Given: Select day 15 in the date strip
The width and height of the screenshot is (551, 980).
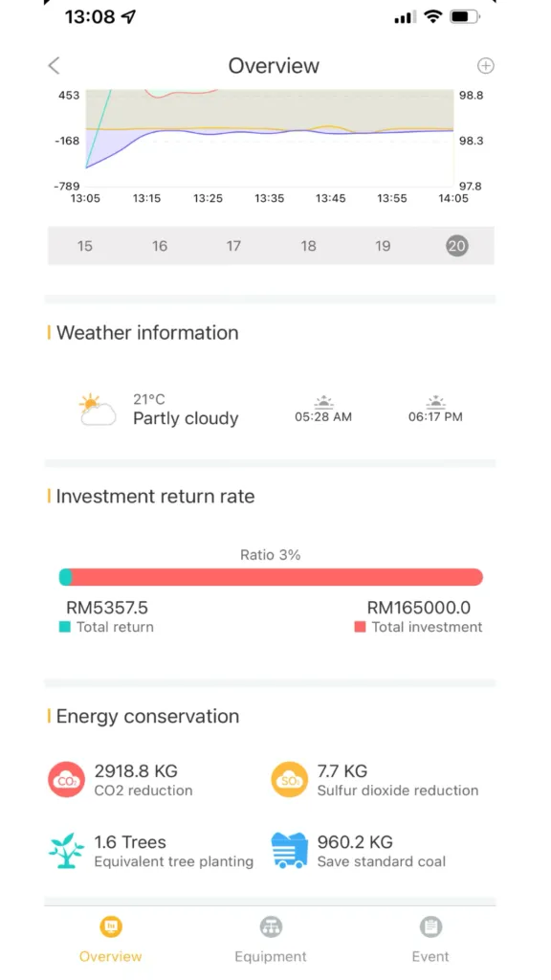Looking at the screenshot, I should 84,246.
